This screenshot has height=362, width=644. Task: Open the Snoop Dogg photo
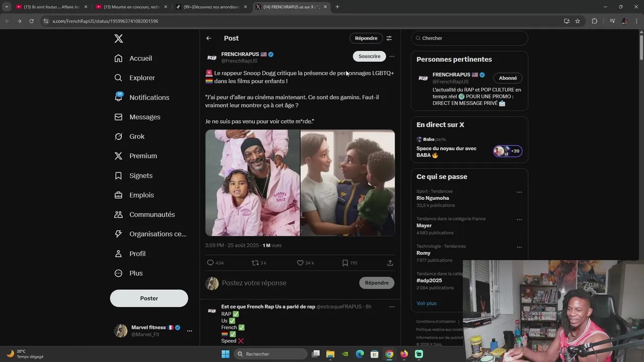[x=253, y=183]
